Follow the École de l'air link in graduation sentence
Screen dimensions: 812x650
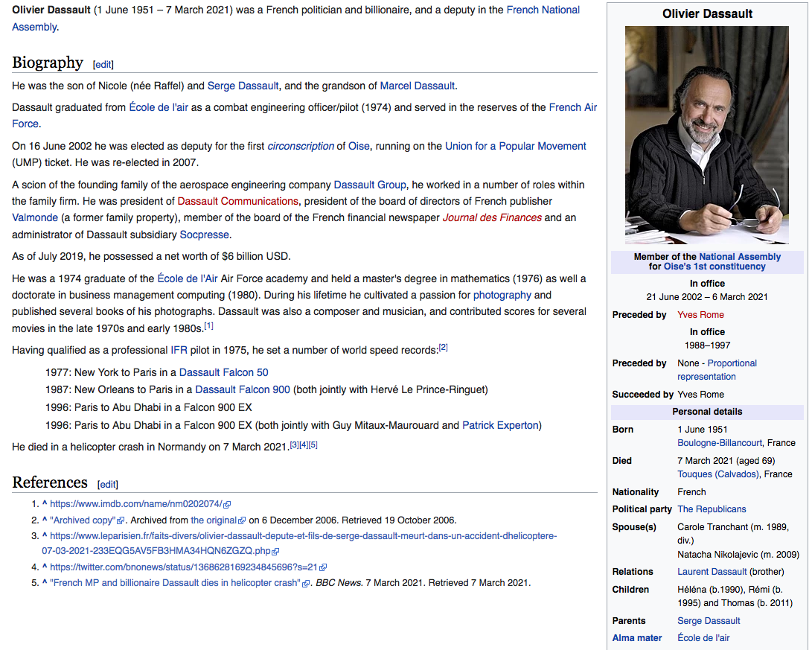[159, 108]
